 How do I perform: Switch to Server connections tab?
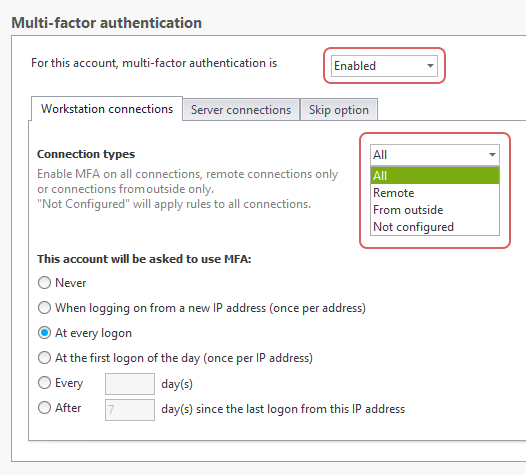[x=241, y=110]
